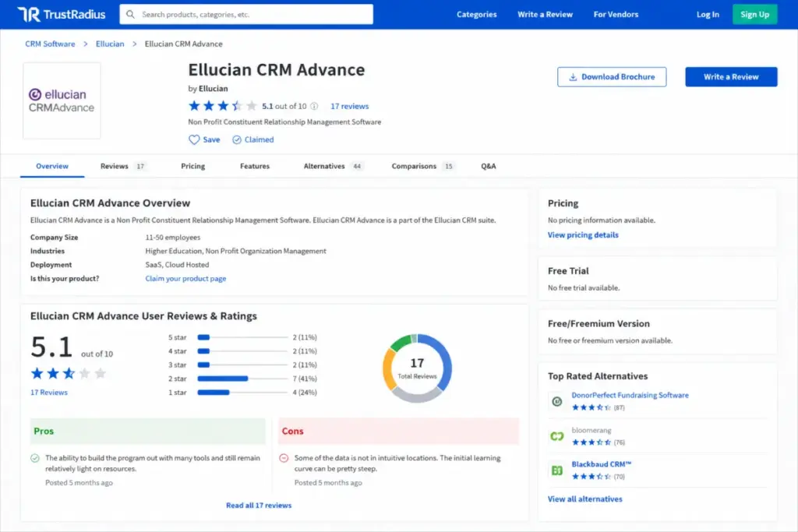Click the 11-50 employees company size
The image size is (798, 532).
(172, 238)
